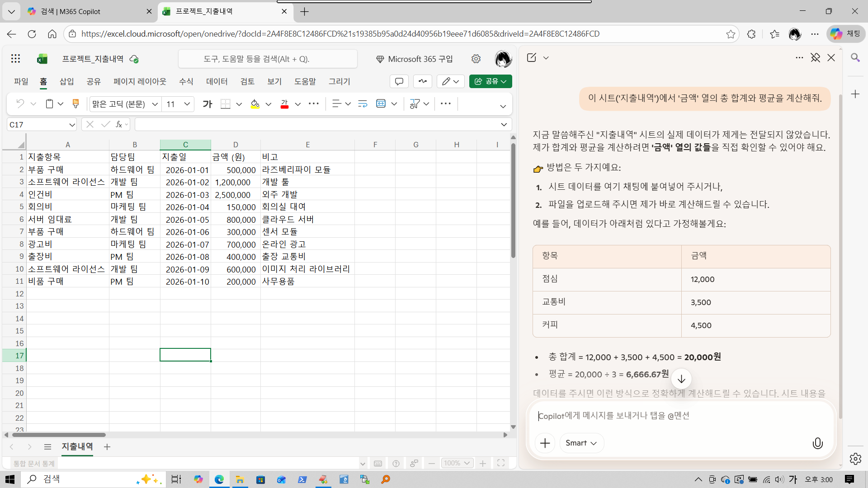Toggle wrap text in toolbar
This screenshot has width=868, height=488.
363,104
